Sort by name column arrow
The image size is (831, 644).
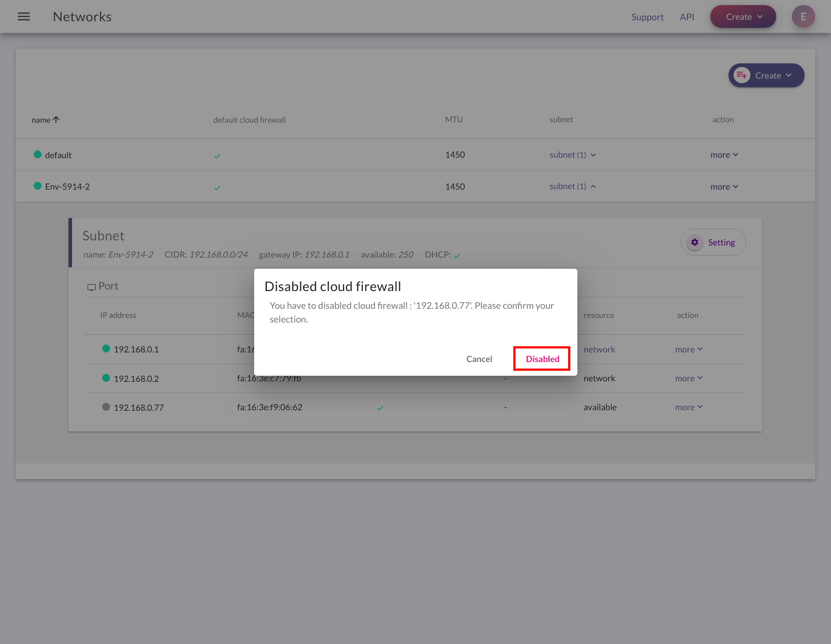pos(56,120)
